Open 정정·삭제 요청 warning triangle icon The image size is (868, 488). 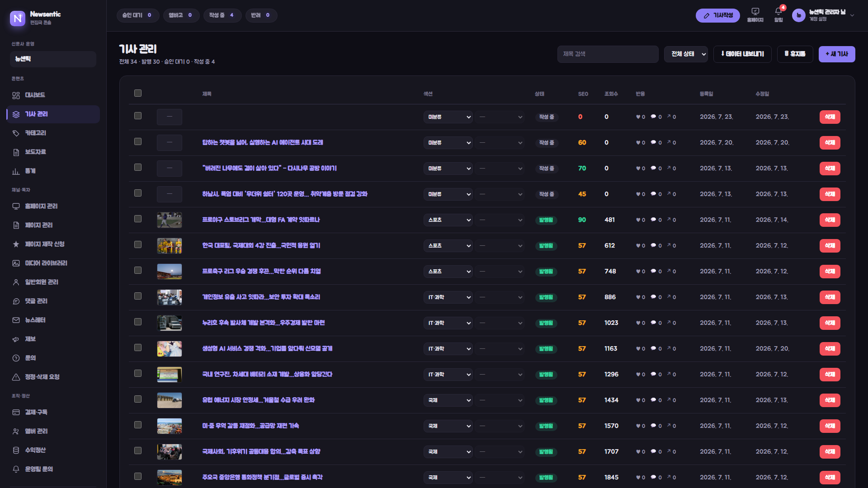point(16,377)
